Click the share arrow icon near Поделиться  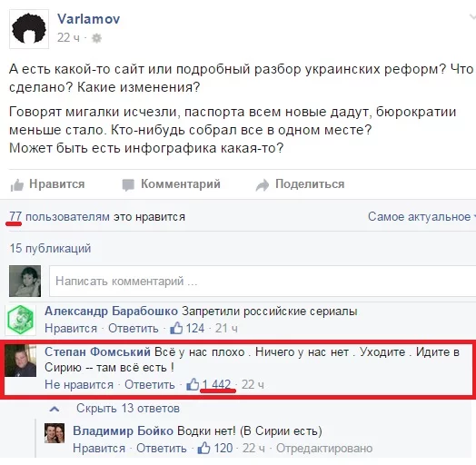click(x=263, y=185)
